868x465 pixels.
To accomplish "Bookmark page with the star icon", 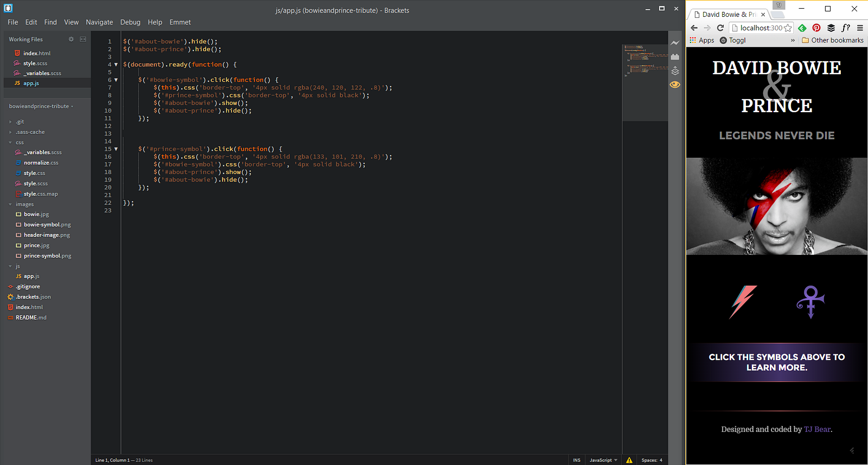I will 788,28.
